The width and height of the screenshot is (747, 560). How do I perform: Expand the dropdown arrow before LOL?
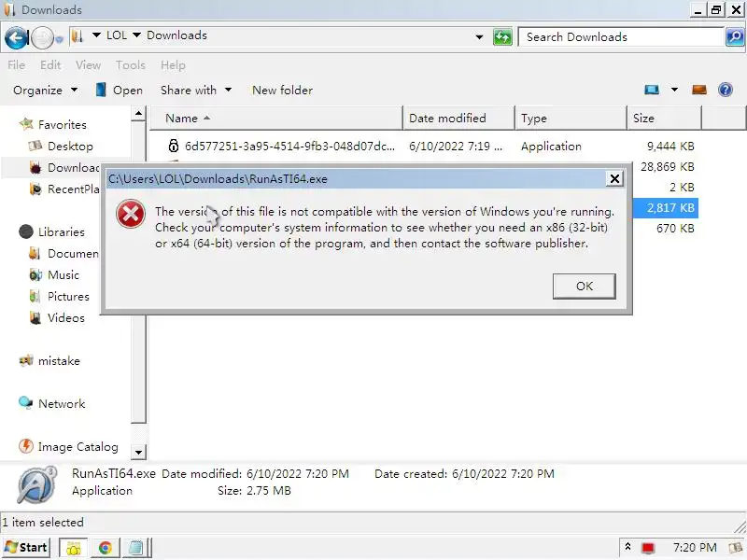coord(96,35)
